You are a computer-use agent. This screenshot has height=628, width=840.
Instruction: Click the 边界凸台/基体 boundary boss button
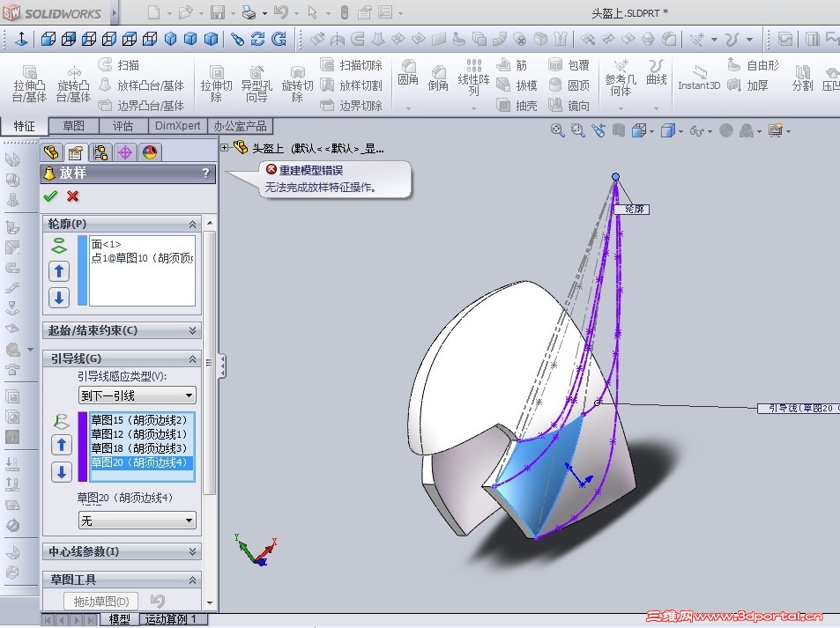click(x=143, y=106)
